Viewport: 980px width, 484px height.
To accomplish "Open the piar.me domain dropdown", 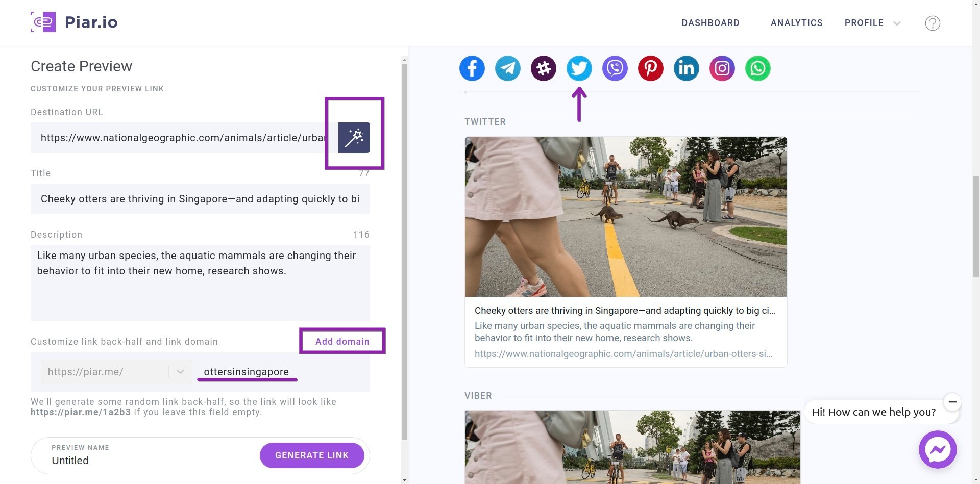I will tap(179, 372).
